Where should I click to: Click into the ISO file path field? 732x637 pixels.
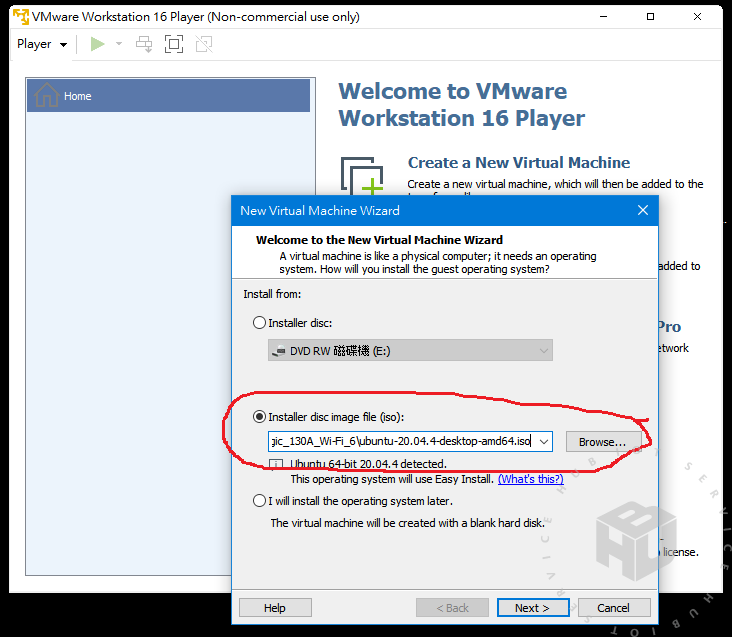pos(401,441)
